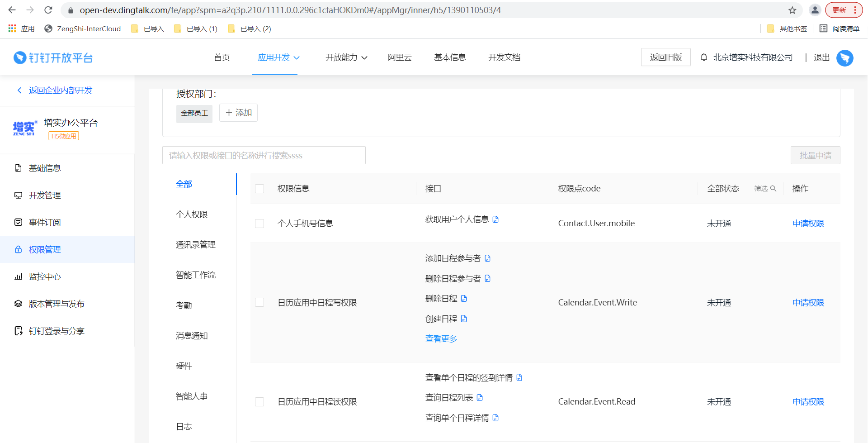The image size is (868, 443).
Task: Open the 开放能力 dropdown
Action: coord(346,57)
